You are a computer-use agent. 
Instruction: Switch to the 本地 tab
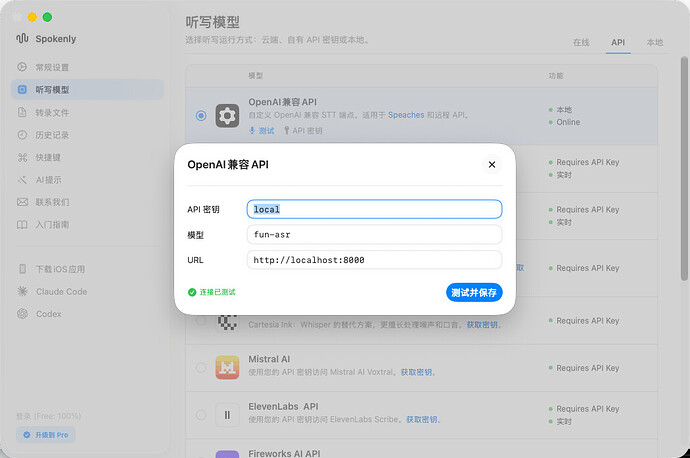654,42
